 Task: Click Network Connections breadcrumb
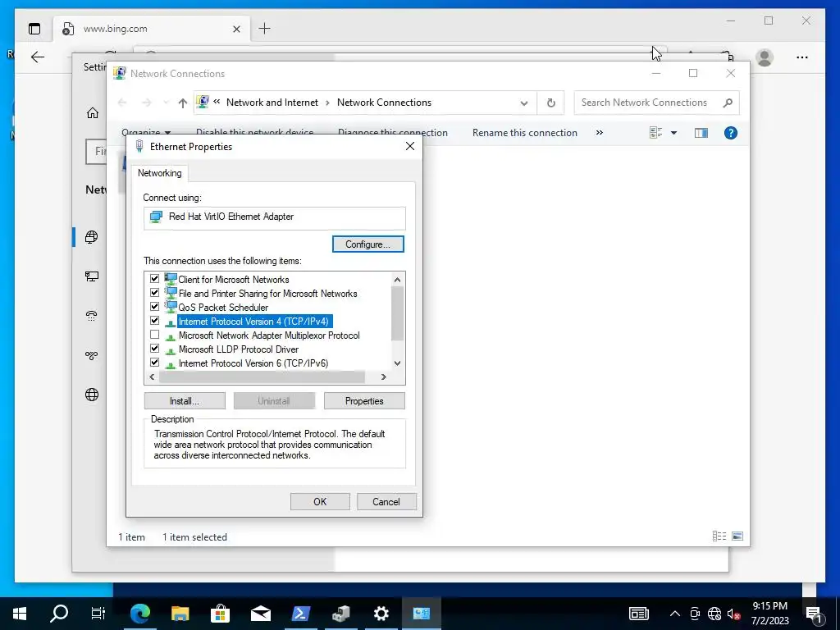tap(384, 103)
